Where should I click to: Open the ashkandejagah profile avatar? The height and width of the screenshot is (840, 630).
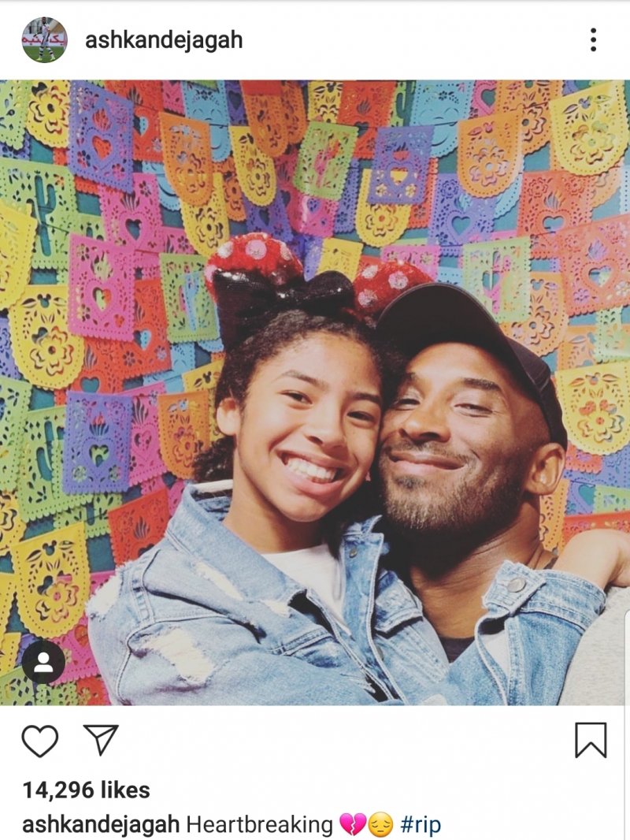(44, 39)
